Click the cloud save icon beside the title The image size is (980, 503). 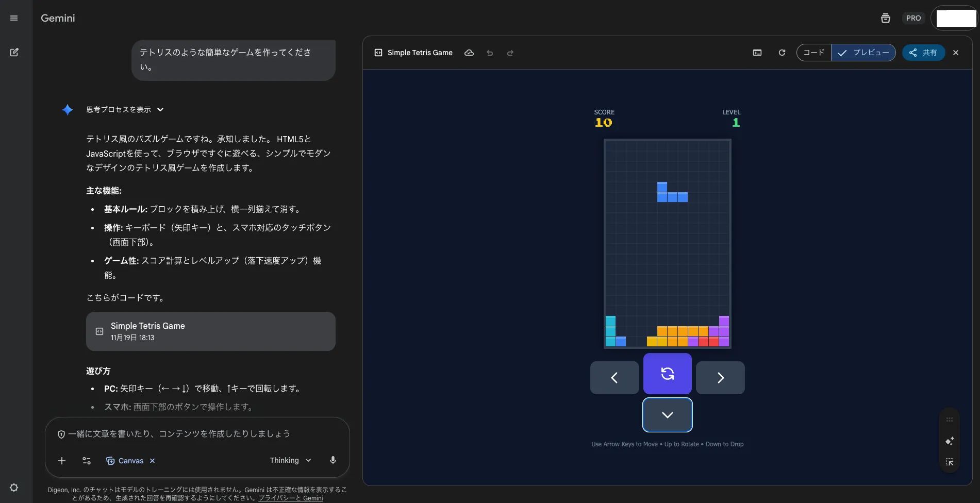coord(469,53)
